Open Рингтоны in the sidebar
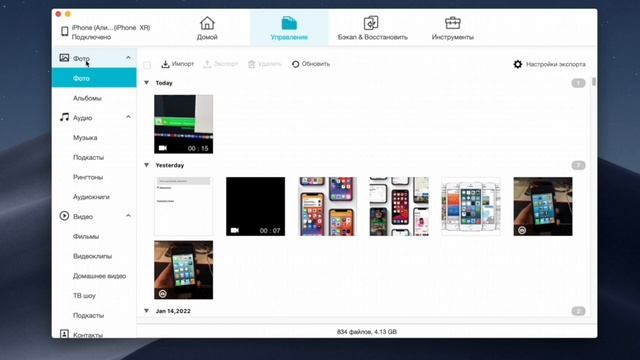This screenshot has width=640, height=360. click(88, 177)
